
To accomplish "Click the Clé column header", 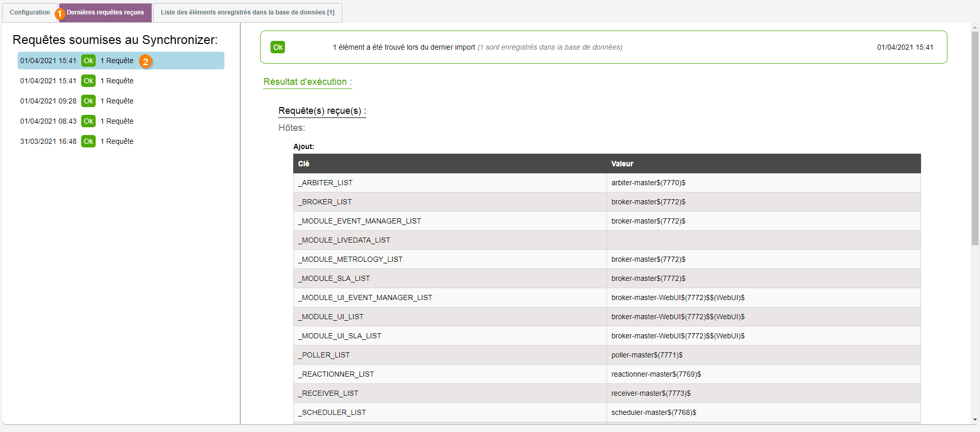I will point(304,163).
